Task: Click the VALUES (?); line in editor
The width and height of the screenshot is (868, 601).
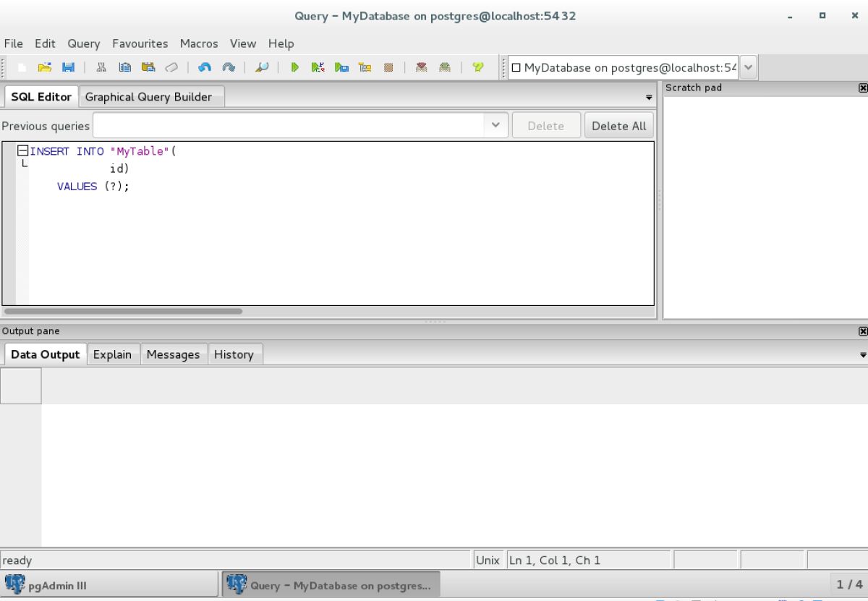Action: tap(93, 187)
